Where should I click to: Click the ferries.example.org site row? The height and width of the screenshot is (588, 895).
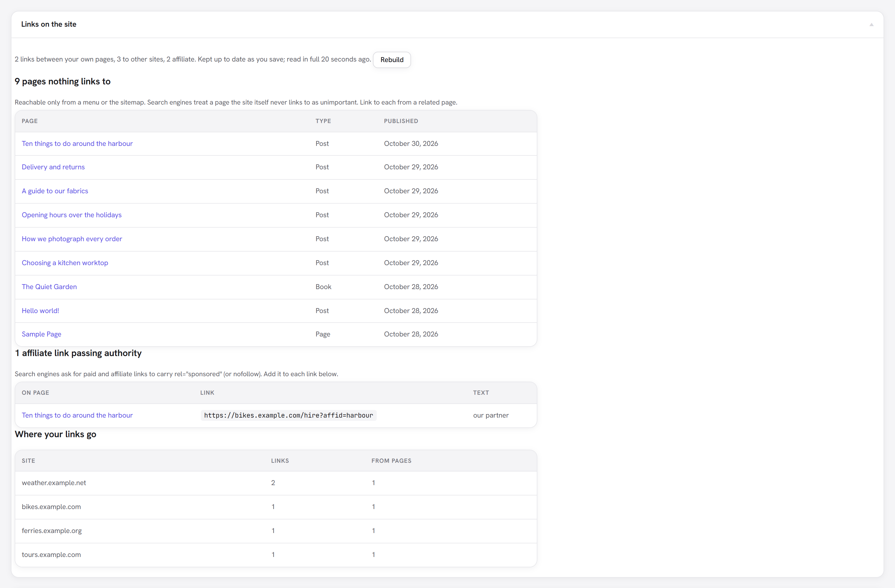pos(276,531)
